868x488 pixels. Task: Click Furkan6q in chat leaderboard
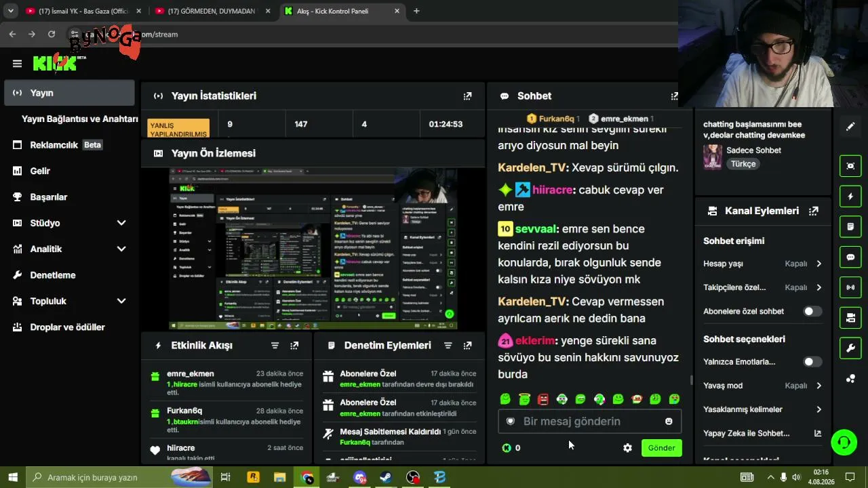pos(556,119)
